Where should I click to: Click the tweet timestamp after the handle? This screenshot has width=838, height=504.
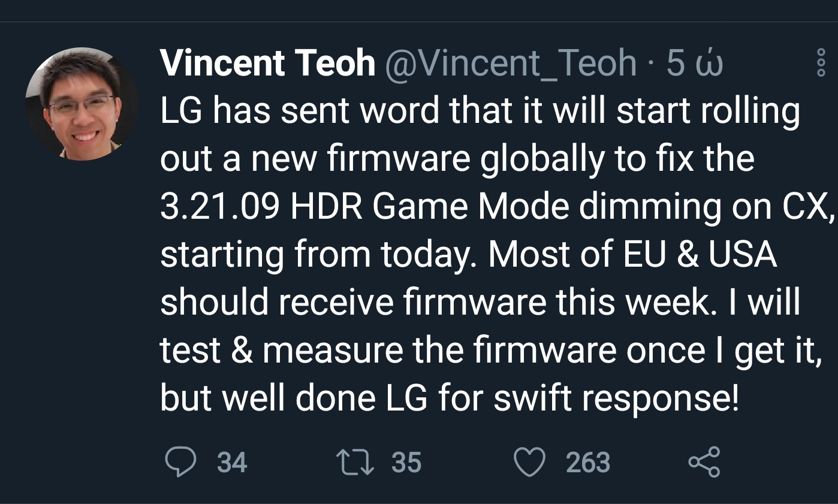[695, 62]
